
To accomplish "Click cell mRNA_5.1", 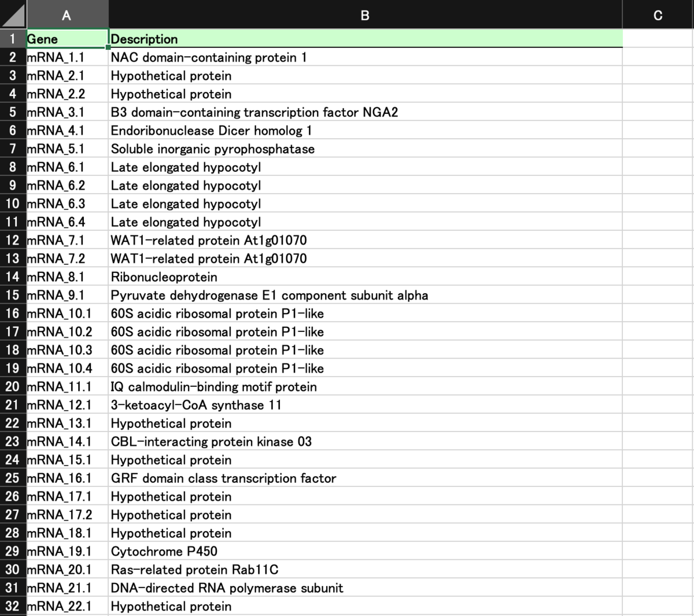I will pos(67,149).
